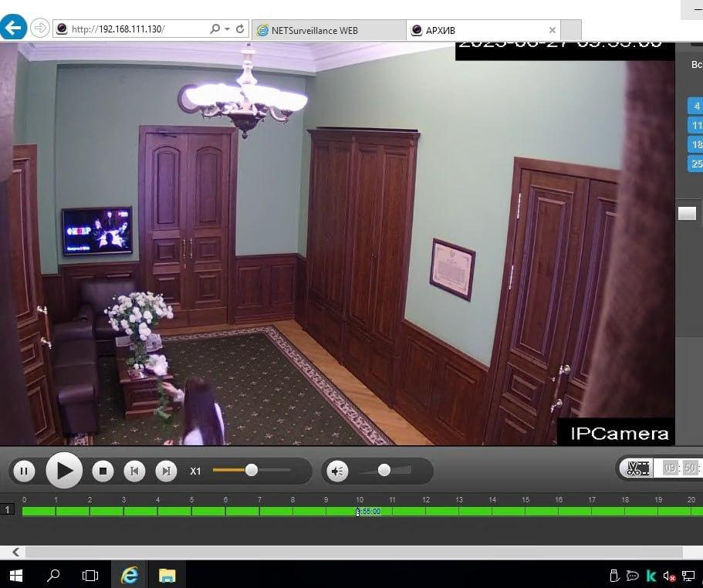
Task: Click the search magnifier in address bar
Action: [x=215, y=29]
